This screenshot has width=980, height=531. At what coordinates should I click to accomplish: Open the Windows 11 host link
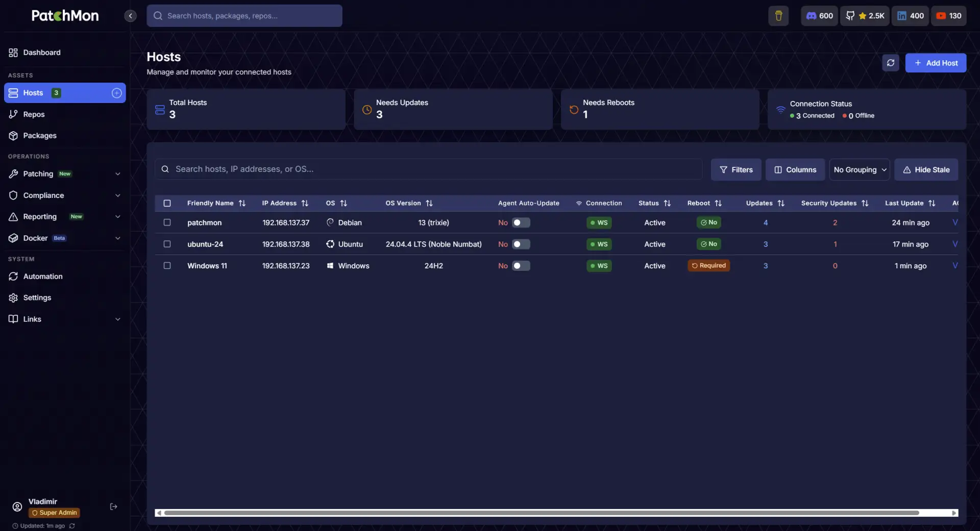tap(207, 266)
